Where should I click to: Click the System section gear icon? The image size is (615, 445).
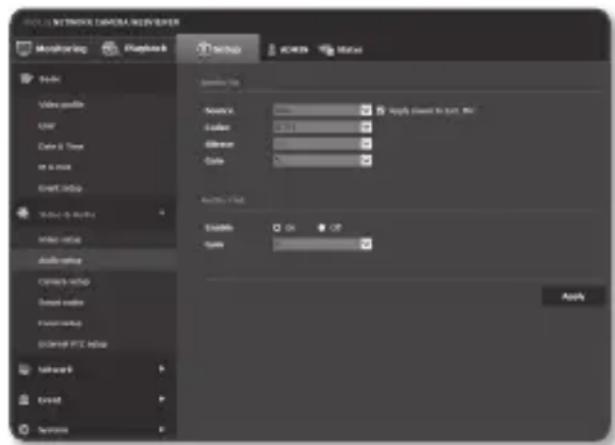(x=24, y=429)
